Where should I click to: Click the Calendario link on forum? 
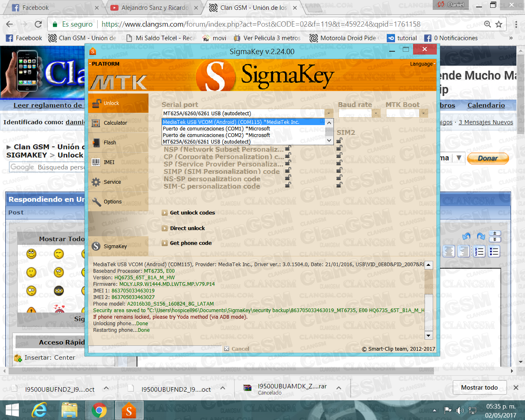point(486,105)
